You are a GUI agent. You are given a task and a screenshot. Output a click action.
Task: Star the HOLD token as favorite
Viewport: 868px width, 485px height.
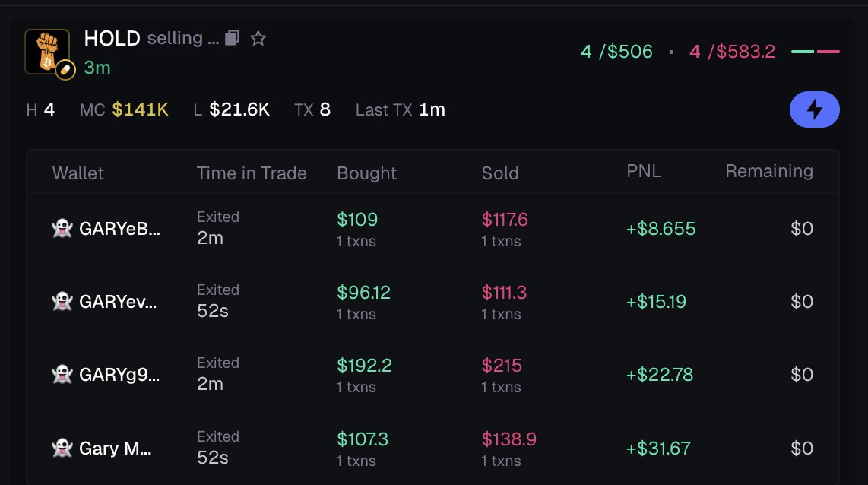[x=258, y=38]
